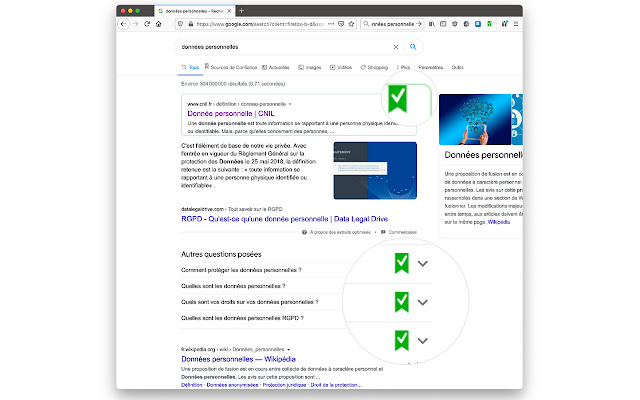Open page actions three-dot menu

point(331,24)
